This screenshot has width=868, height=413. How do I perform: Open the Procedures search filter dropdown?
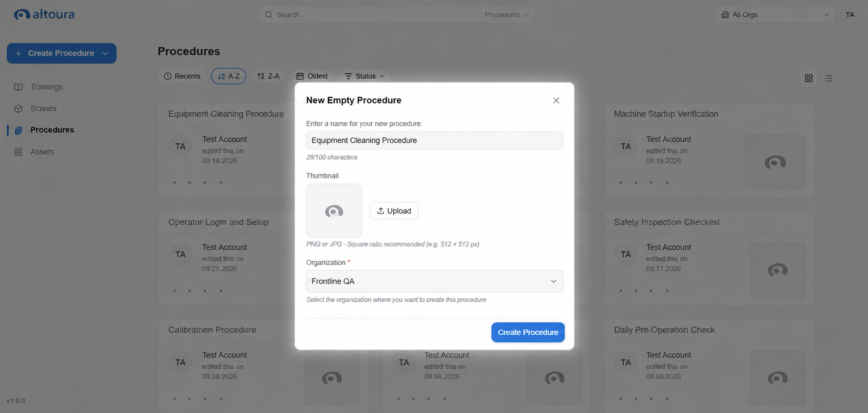tap(506, 15)
